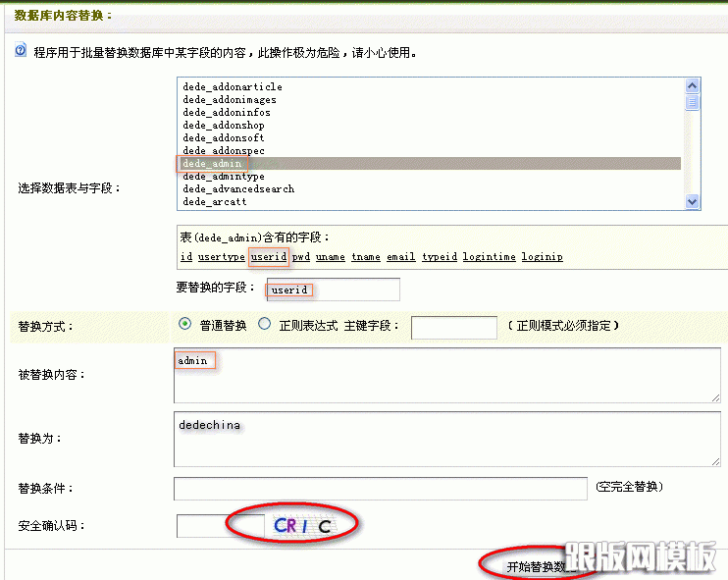Click the CAPTCHA verification code image
The width and height of the screenshot is (728, 580).
point(303,526)
